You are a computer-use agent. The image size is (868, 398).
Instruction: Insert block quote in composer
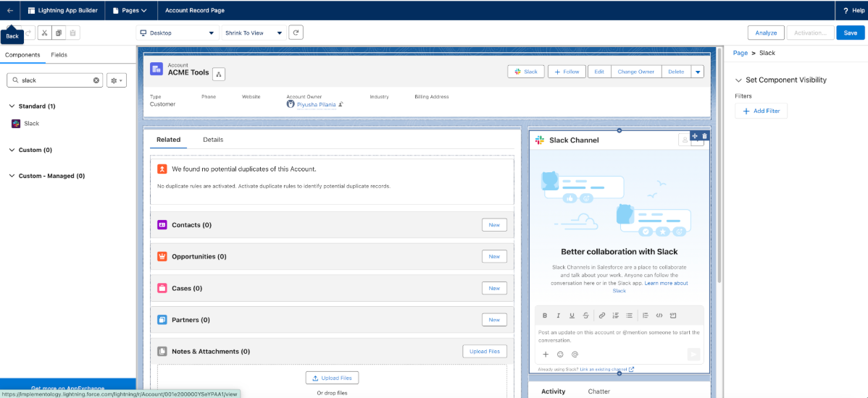646,316
